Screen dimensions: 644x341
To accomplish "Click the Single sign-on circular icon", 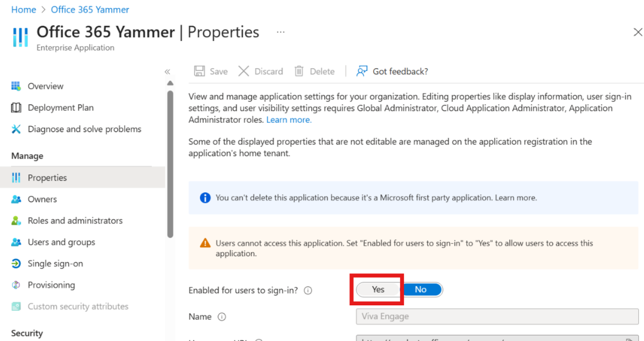I will tap(16, 263).
